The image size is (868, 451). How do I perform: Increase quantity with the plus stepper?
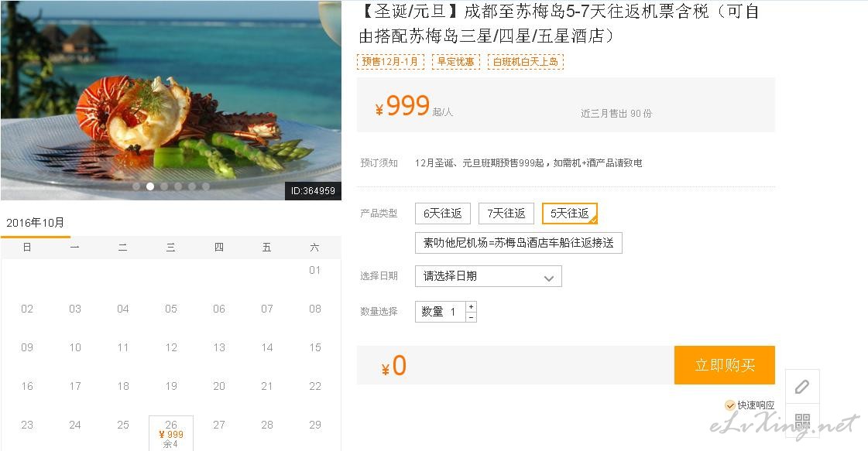tap(471, 306)
